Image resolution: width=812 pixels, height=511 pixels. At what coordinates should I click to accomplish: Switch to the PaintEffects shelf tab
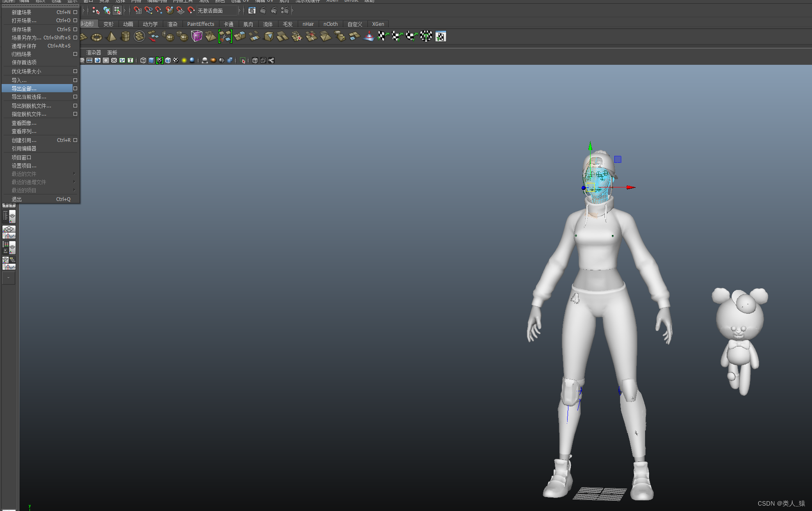(201, 24)
